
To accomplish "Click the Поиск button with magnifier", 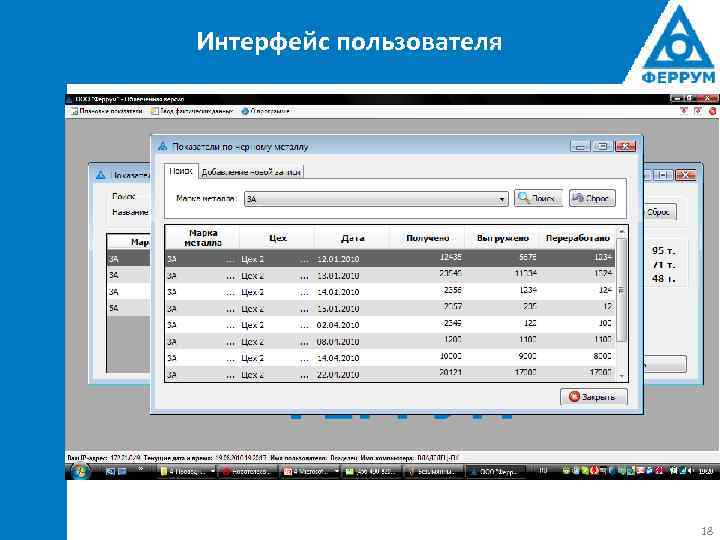I will pos(538,198).
